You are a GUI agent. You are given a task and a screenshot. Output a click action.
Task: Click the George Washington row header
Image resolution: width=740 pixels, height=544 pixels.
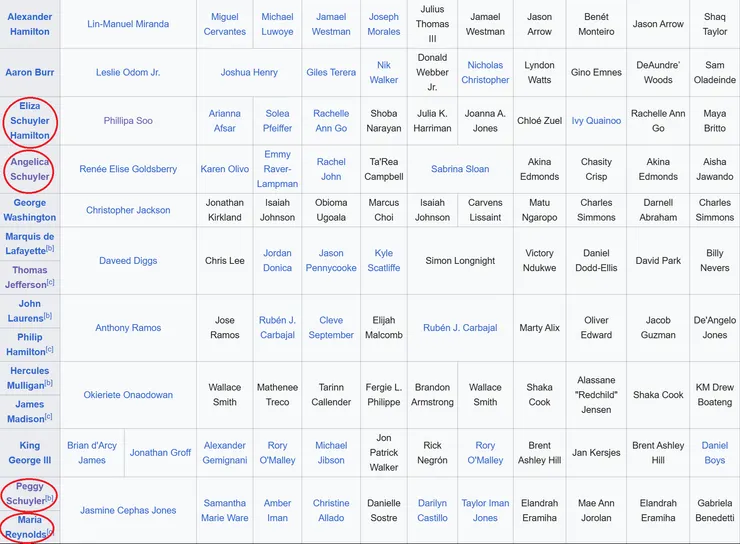click(x=30, y=210)
